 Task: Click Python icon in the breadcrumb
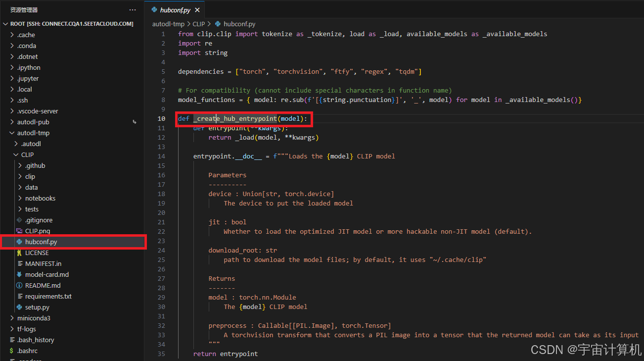tap(217, 24)
